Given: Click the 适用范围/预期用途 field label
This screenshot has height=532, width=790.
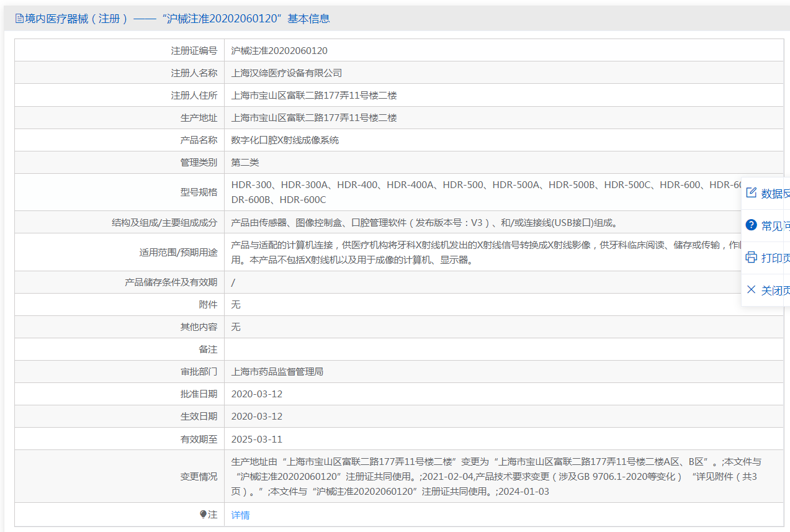Looking at the screenshot, I should point(179,253).
